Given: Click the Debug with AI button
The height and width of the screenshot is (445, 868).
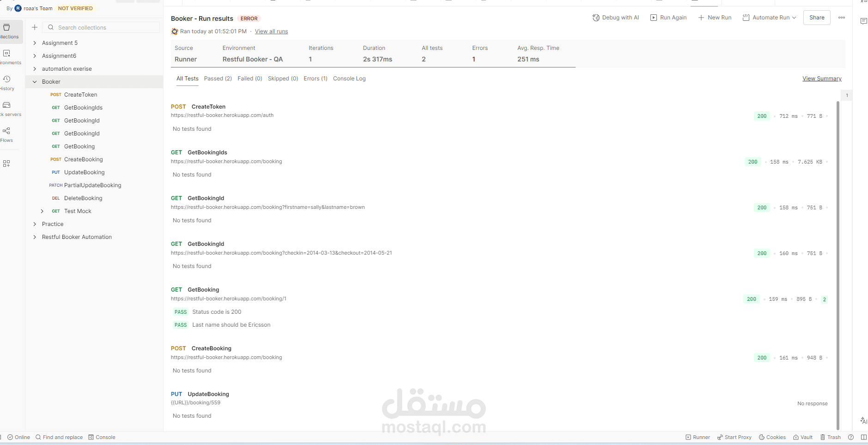Looking at the screenshot, I should (616, 18).
